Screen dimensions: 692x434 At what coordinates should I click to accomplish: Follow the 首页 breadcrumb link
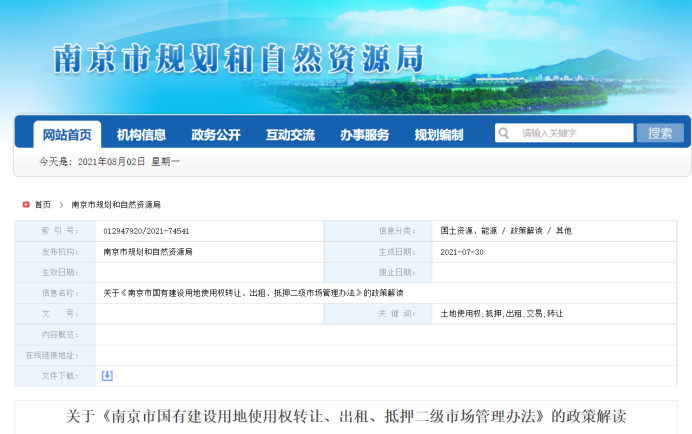(43, 204)
